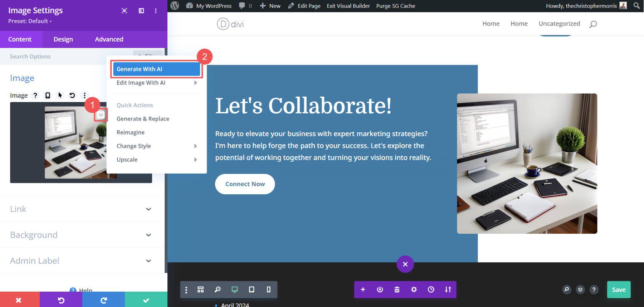This screenshot has height=307, width=644.
Task: Click the Connect Now button
Action: (245, 184)
